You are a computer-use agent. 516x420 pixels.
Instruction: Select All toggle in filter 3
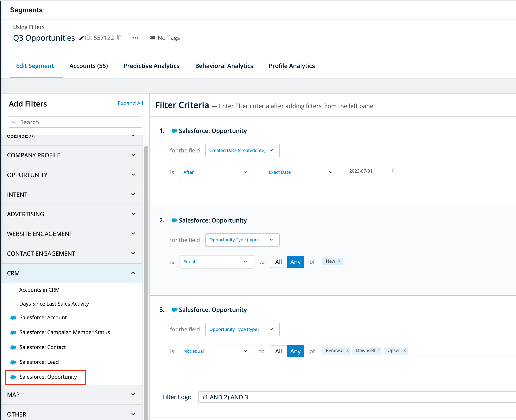278,351
